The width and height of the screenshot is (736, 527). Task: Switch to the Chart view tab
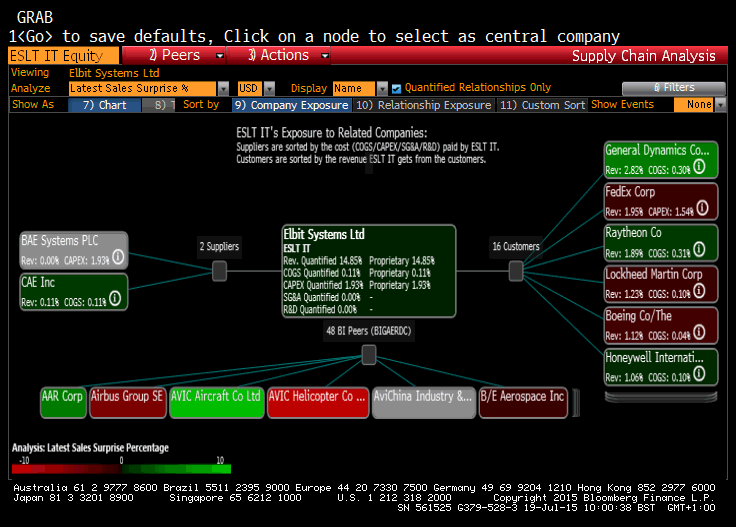pos(104,105)
